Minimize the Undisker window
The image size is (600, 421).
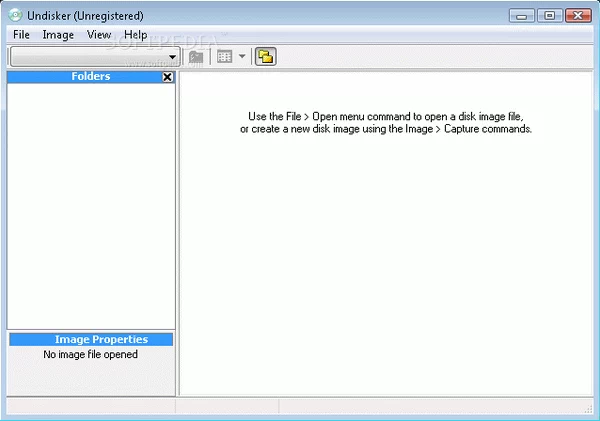point(522,15)
